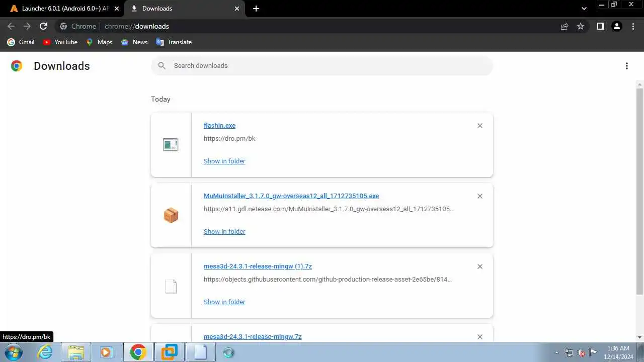This screenshot has width=644, height=362.
Task: Click the a11.gdl.netease.com source URL text
Action: 329,209
